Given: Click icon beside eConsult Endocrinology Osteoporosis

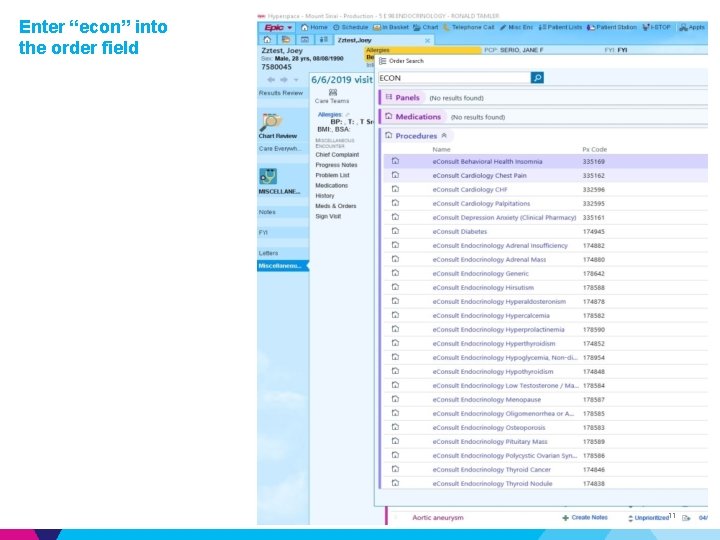Looking at the screenshot, I should [x=395, y=428].
